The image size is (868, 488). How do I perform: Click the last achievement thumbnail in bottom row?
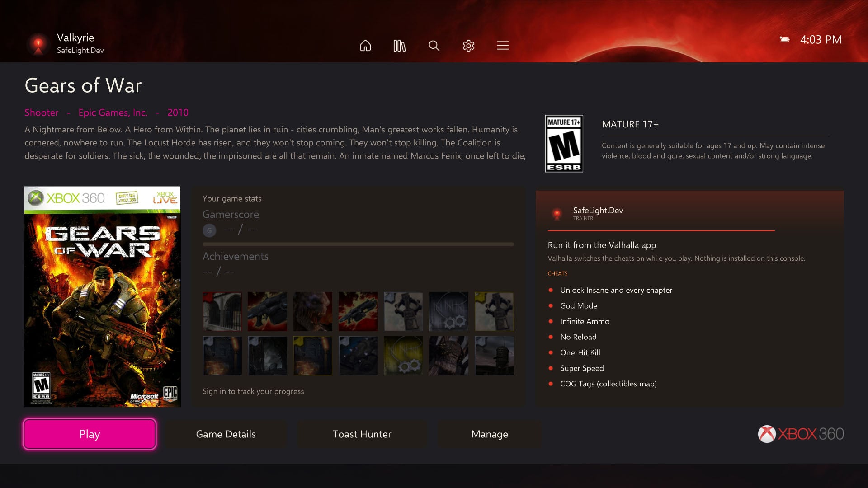tap(494, 356)
